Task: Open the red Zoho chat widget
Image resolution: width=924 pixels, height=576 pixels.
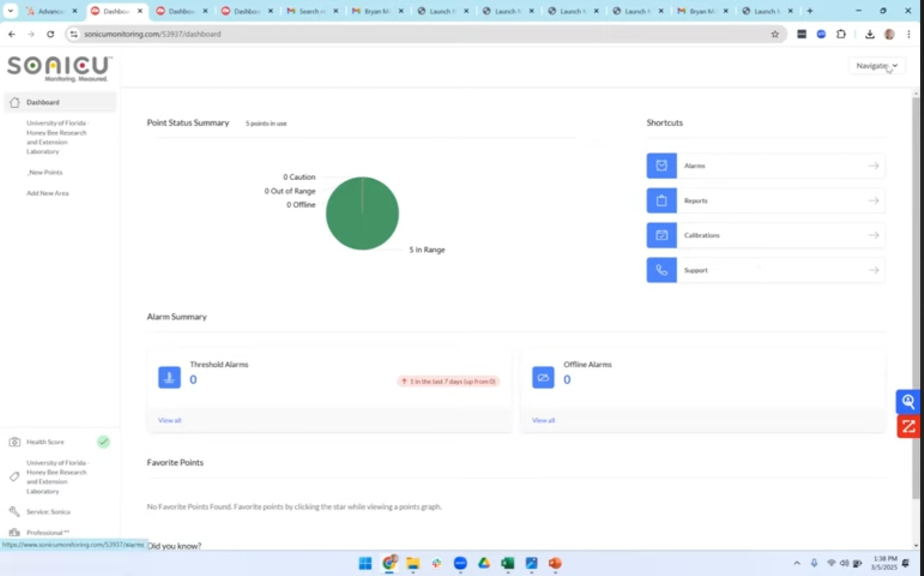Action: click(908, 427)
